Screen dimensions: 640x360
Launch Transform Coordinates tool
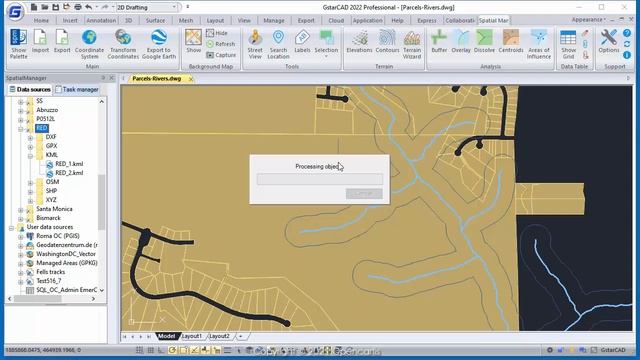[123, 44]
